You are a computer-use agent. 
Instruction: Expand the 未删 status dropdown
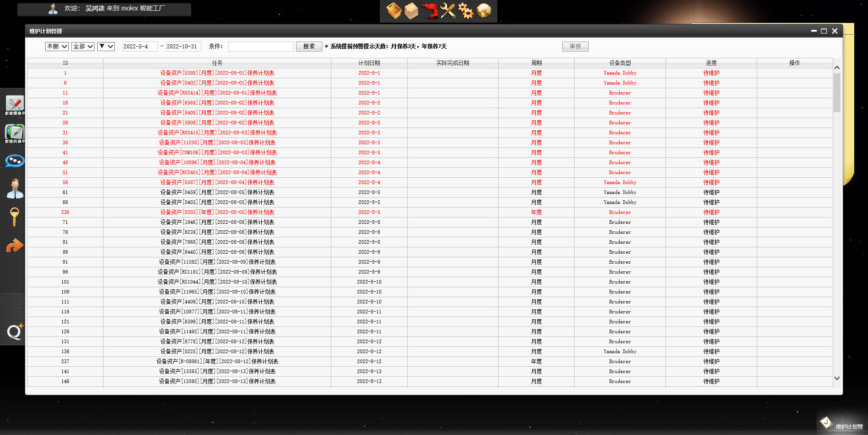click(x=57, y=46)
